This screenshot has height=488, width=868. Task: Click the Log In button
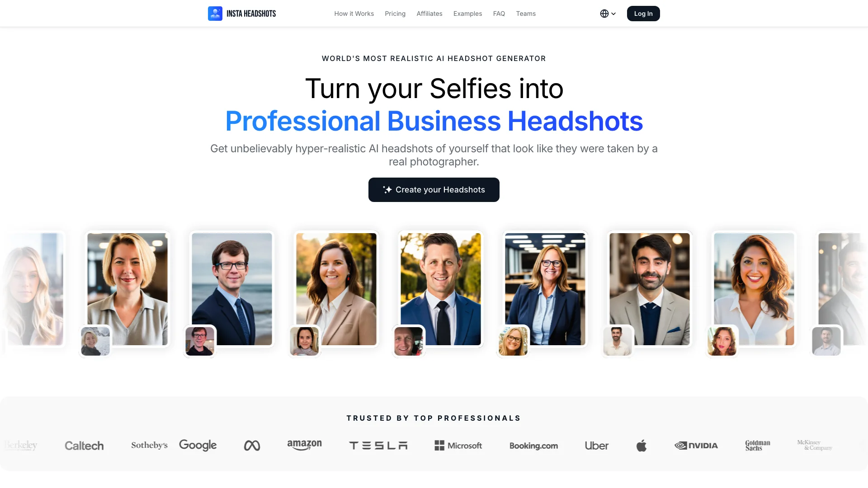tap(643, 13)
